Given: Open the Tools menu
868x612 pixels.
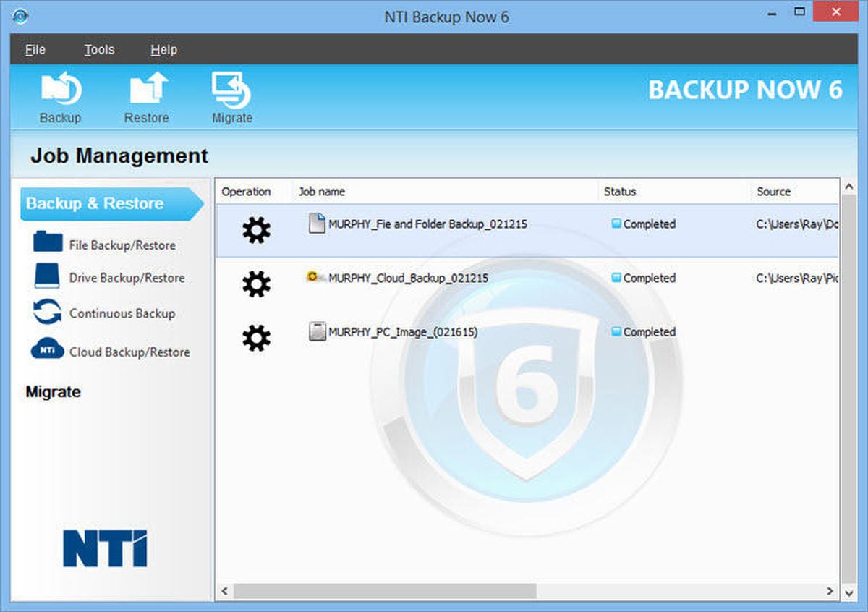Looking at the screenshot, I should [98, 49].
